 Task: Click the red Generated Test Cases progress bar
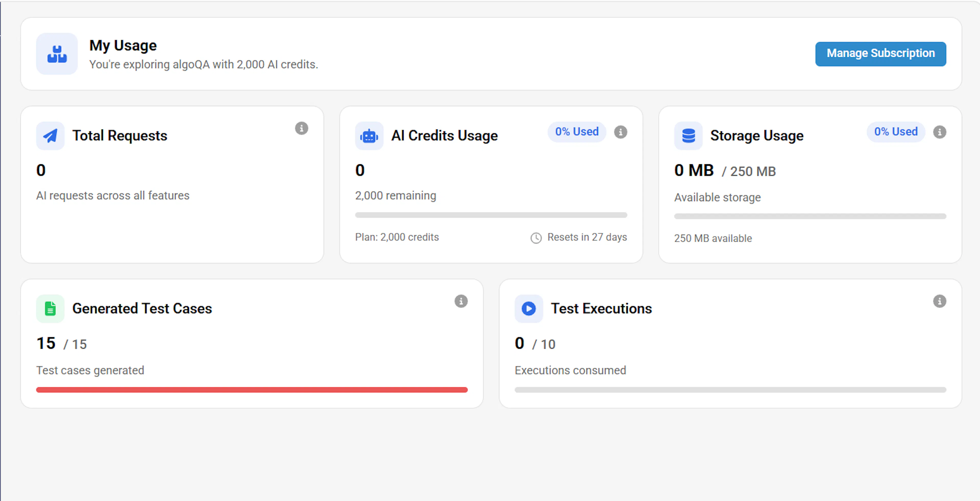pos(252,389)
